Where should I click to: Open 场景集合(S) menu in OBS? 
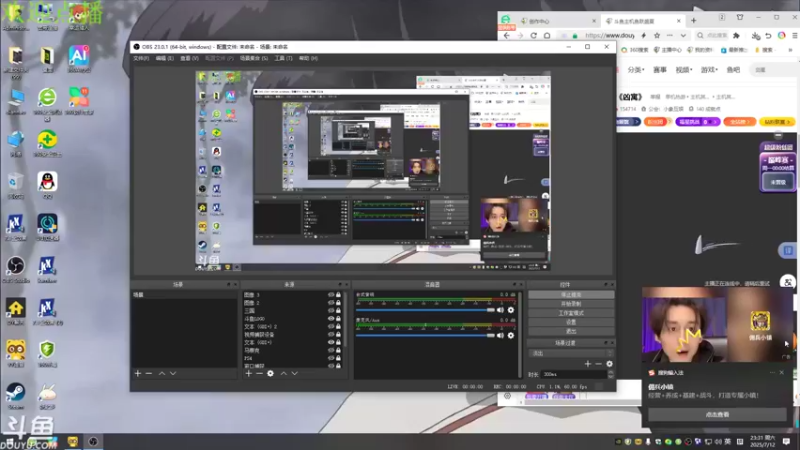click(254, 59)
